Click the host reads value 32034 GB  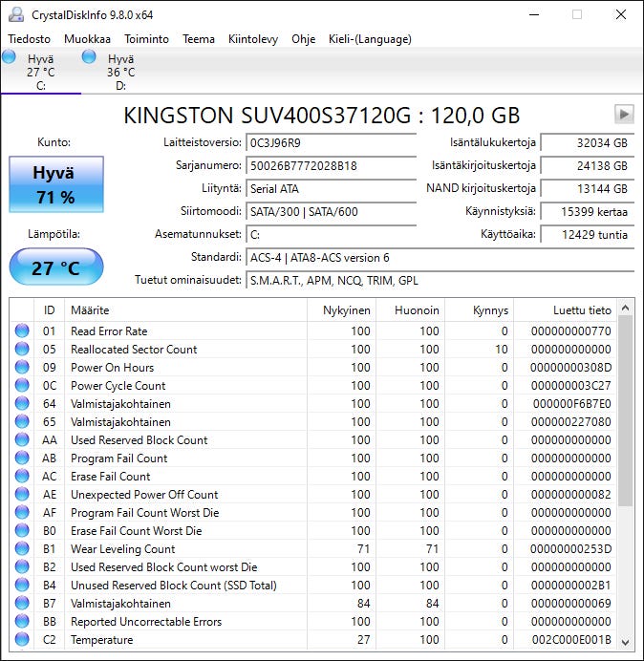pos(587,143)
